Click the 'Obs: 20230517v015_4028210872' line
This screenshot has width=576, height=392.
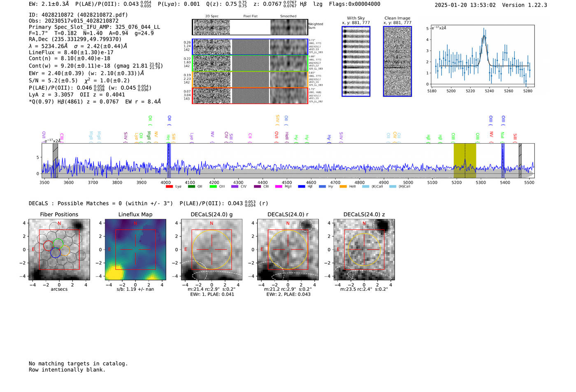pyautogui.click(x=74, y=21)
